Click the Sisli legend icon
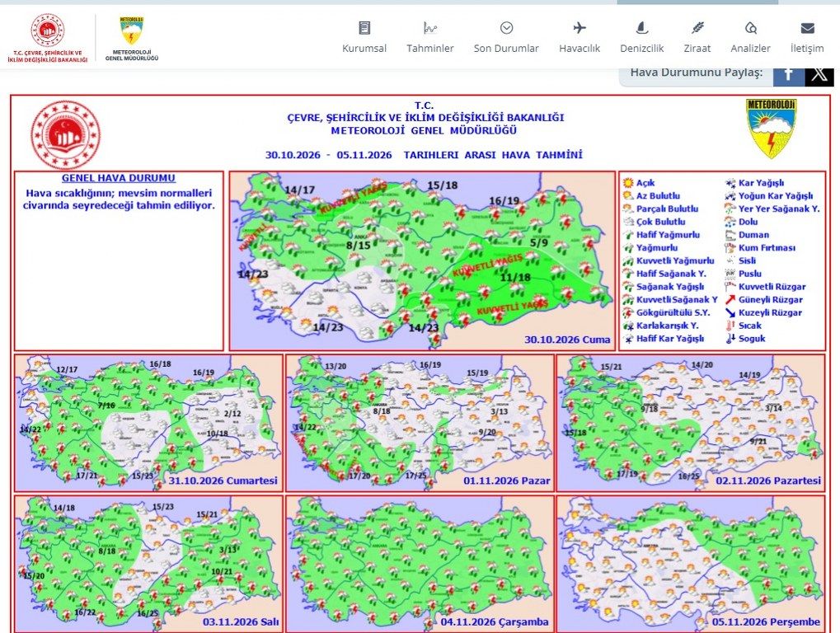The width and height of the screenshot is (840, 633). tap(730, 260)
